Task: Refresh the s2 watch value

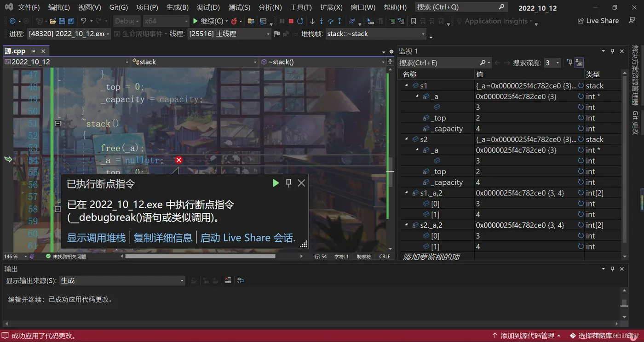Action: (581, 139)
